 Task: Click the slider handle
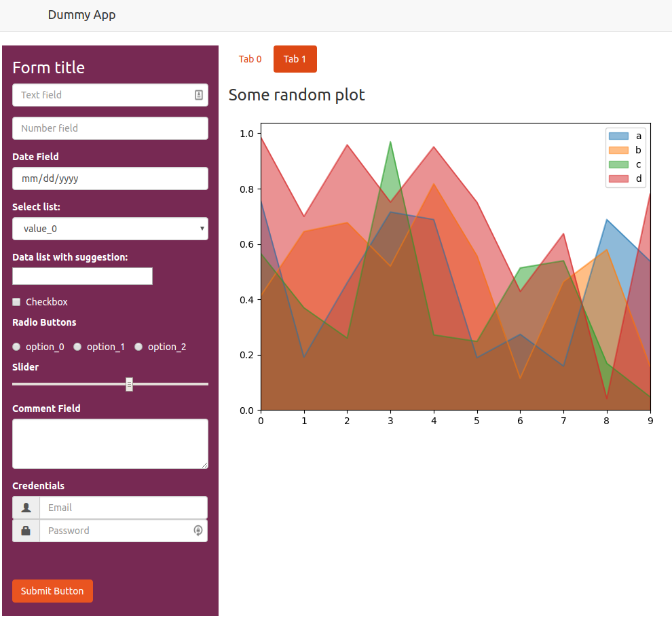coord(129,385)
